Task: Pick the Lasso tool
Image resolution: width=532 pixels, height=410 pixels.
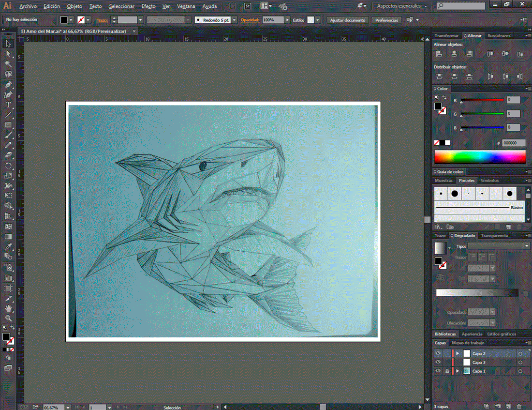Action: pyautogui.click(x=8, y=74)
